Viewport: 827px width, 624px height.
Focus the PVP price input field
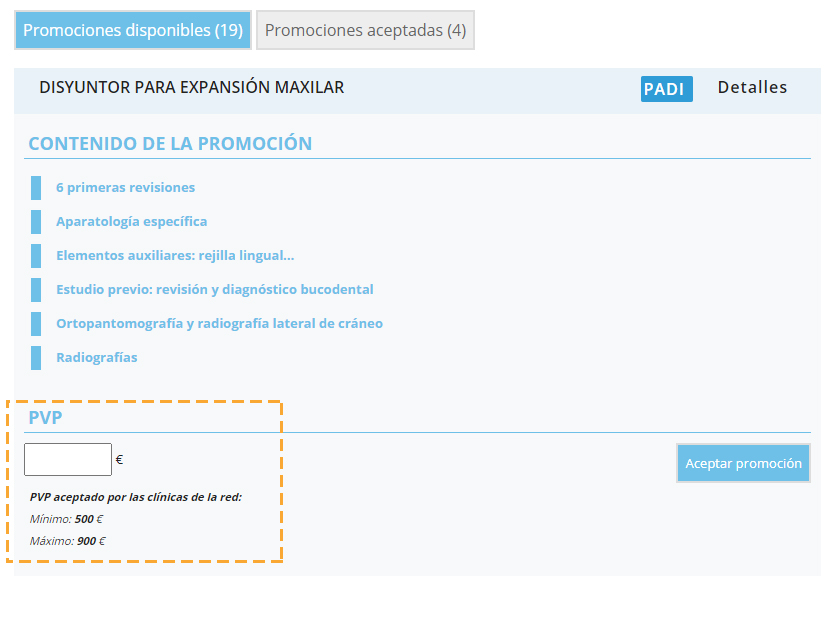68,460
